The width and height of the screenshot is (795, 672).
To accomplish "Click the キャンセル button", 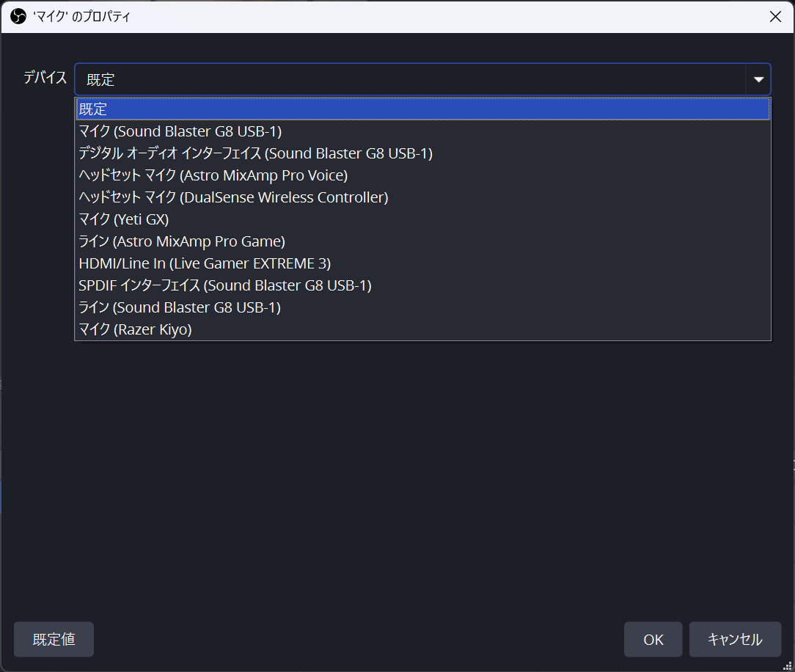I will (x=735, y=640).
